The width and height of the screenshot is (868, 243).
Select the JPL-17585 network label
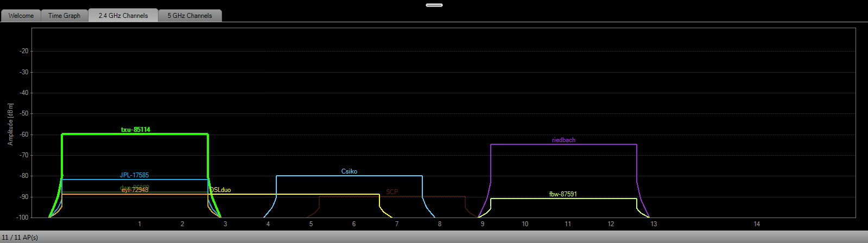(x=134, y=175)
